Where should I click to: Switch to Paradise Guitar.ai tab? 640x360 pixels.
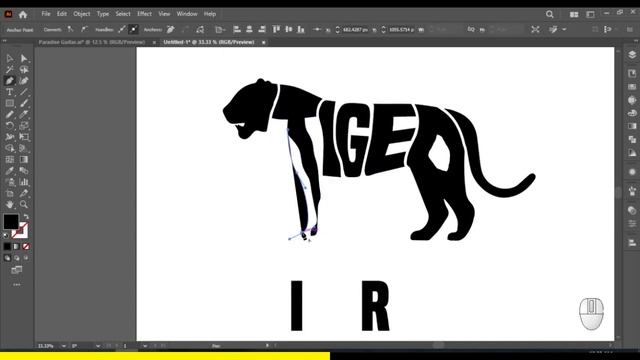[92, 42]
